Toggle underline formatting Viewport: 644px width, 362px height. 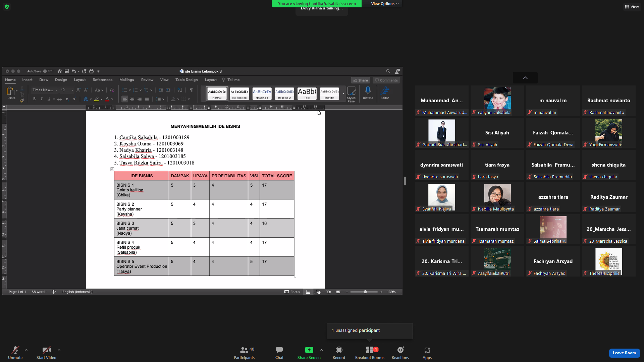49,99
